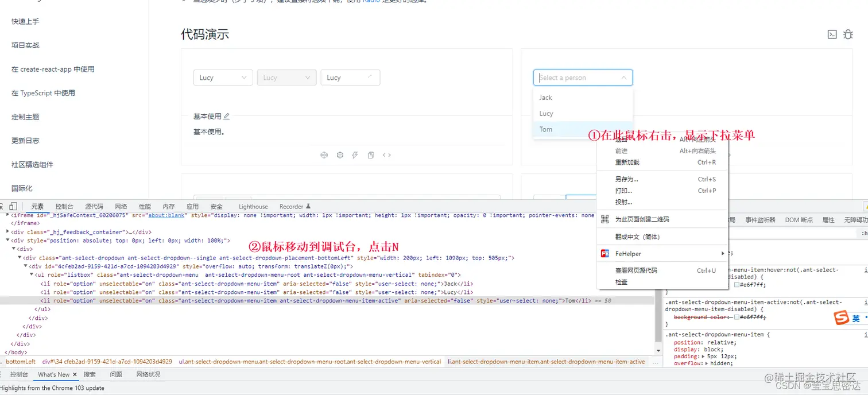This screenshot has width=868, height=395.
Task: Choose Jack in the person dropdown
Action: click(x=583, y=98)
